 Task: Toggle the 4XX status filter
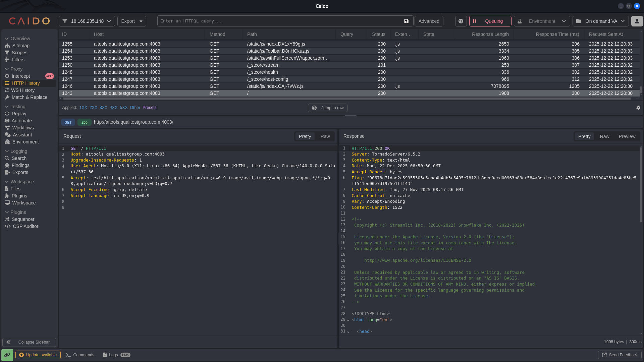pyautogui.click(x=113, y=108)
